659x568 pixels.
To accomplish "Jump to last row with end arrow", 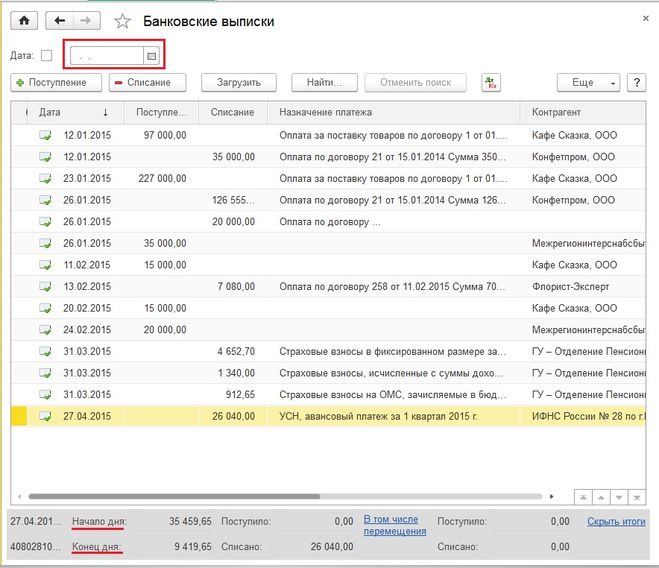I will [x=637, y=496].
